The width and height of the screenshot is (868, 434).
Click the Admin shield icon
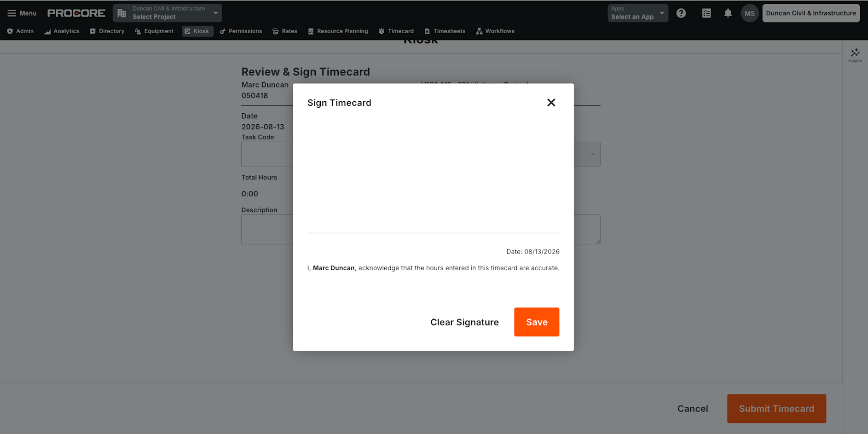point(10,31)
